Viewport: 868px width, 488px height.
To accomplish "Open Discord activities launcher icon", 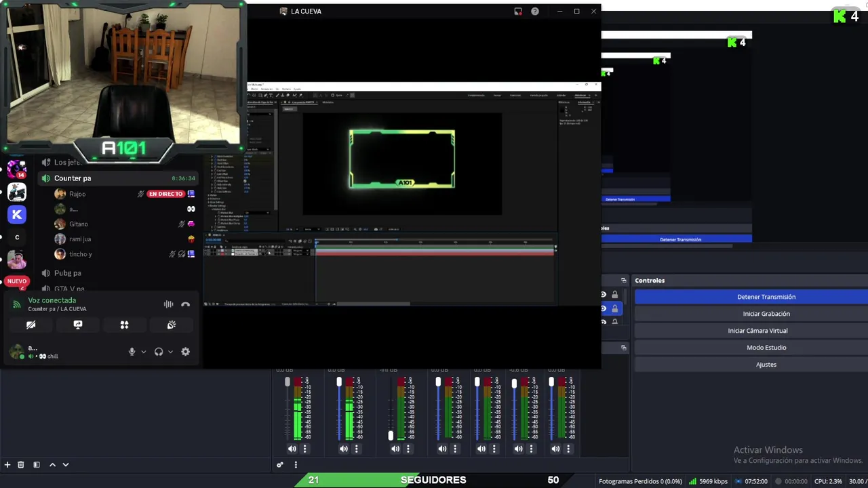I will coord(124,325).
